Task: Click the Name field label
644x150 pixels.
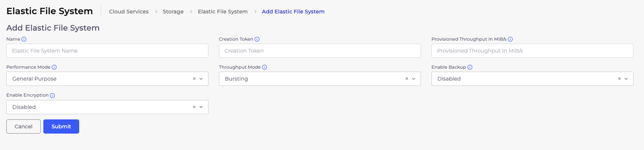Action: pos(13,39)
